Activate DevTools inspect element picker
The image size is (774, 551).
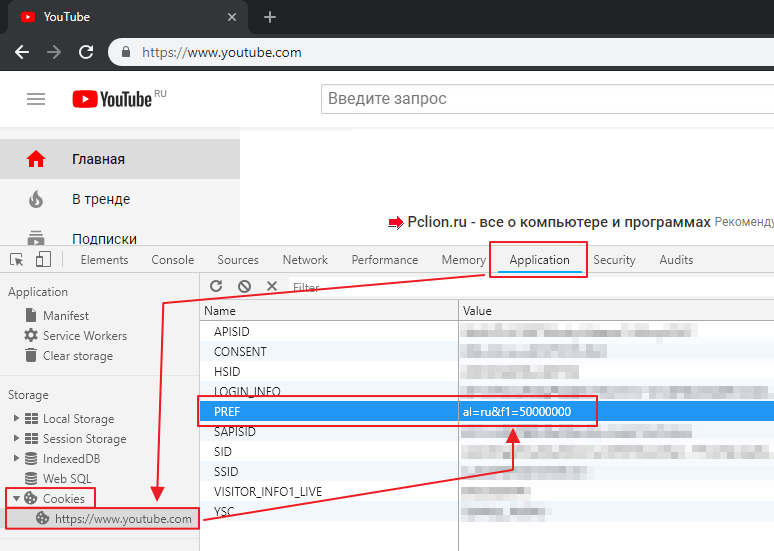pos(17,260)
